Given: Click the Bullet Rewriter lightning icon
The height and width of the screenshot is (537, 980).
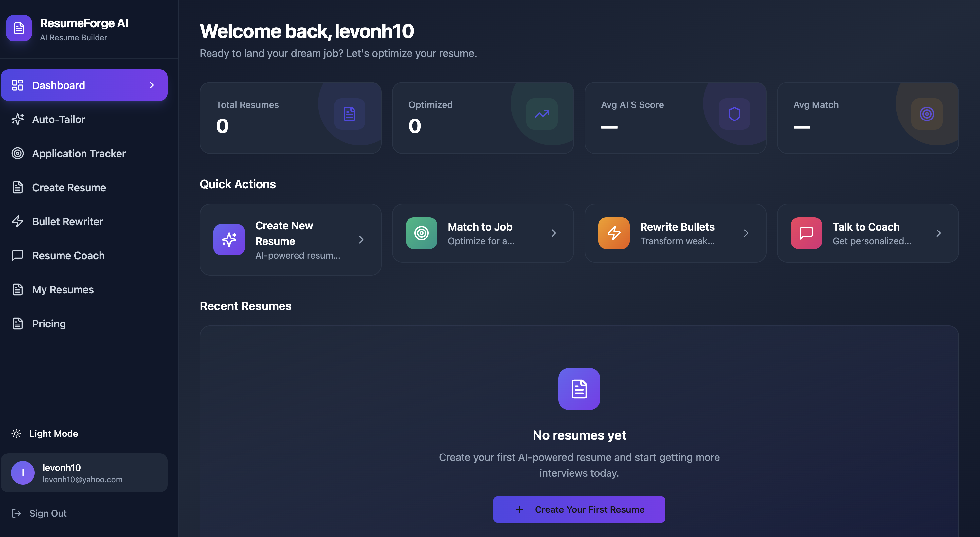Looking at the screenshot, I should point(17,221).
